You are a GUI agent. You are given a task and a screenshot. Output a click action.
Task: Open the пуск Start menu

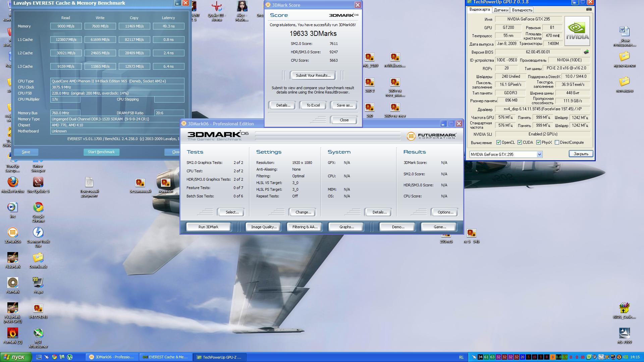[x=15, y=357]
